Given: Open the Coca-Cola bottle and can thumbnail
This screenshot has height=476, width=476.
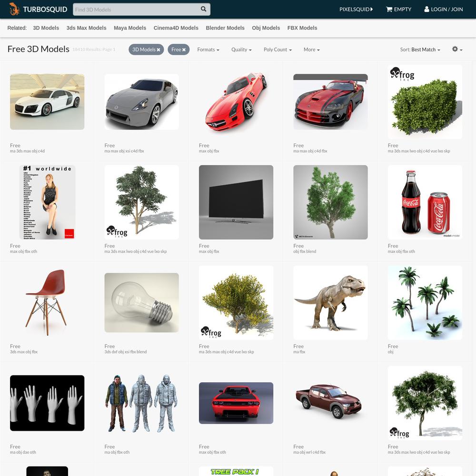Looking at the screenshot, I should pos(425,202).
